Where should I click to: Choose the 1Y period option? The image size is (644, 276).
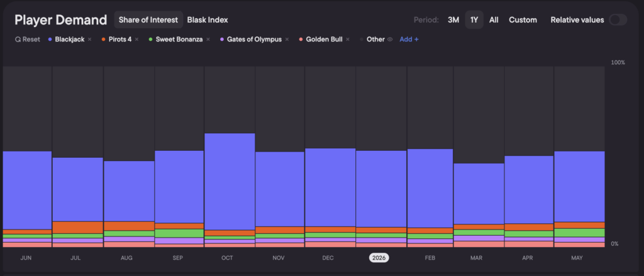pyautogui.click(x=474, y=19)
